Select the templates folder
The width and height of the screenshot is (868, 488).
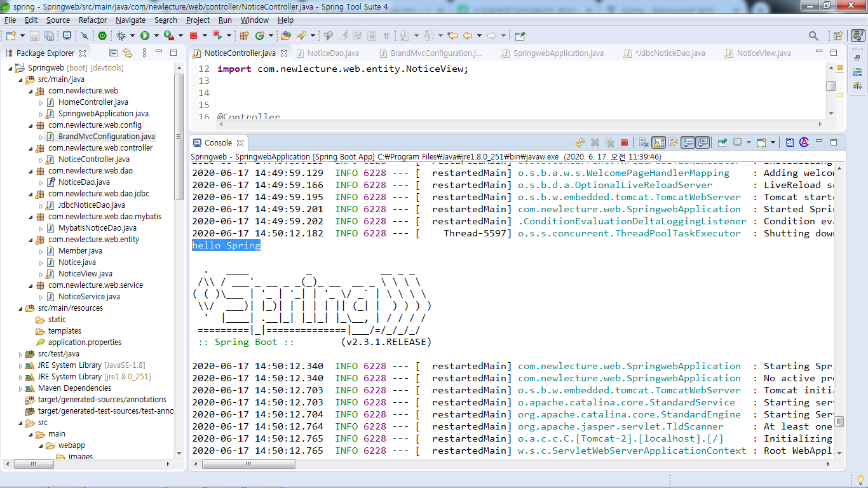tap(64, 331)
